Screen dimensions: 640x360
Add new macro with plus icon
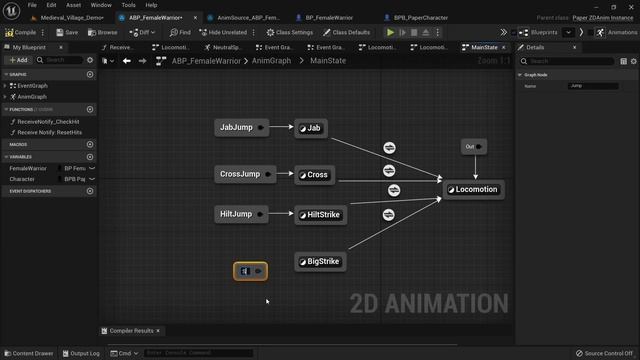coord(90,144)
